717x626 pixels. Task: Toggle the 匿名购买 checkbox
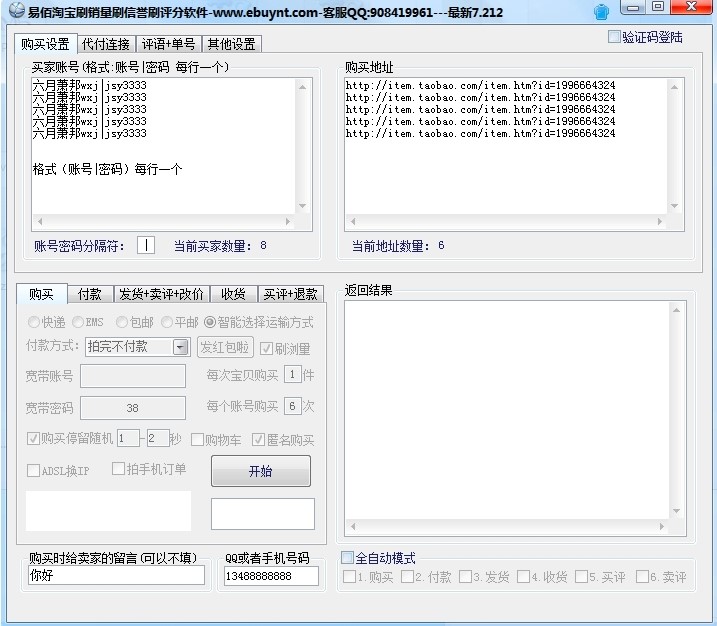[x=258, y=440]
